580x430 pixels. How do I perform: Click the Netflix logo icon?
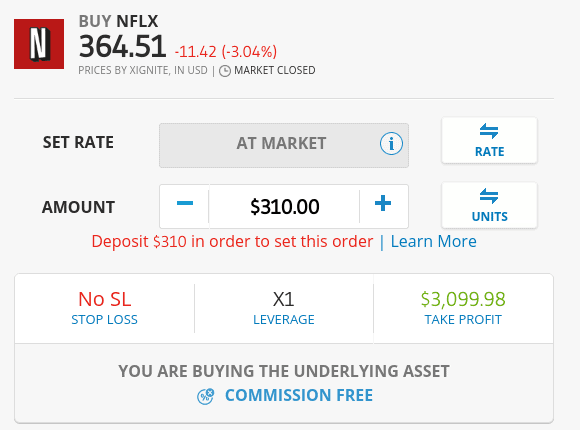click(x=39, y=44)
